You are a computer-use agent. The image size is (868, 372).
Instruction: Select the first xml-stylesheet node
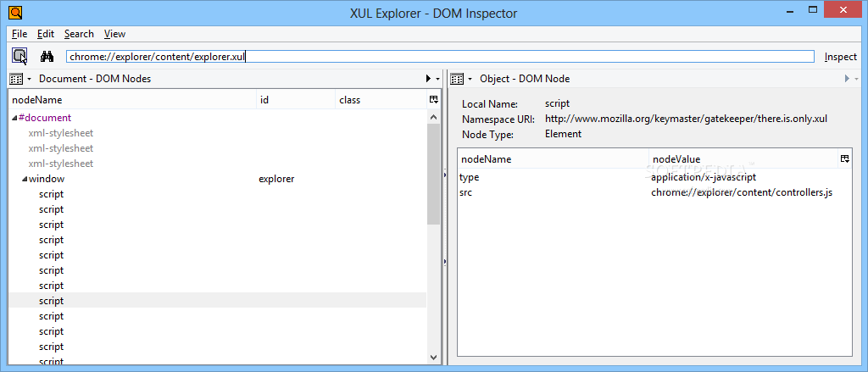coord(61,133)
